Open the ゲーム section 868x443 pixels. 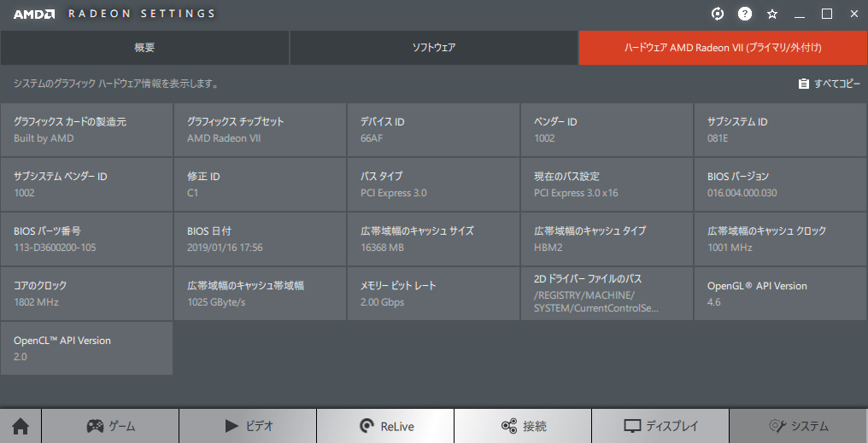[110, 426]
